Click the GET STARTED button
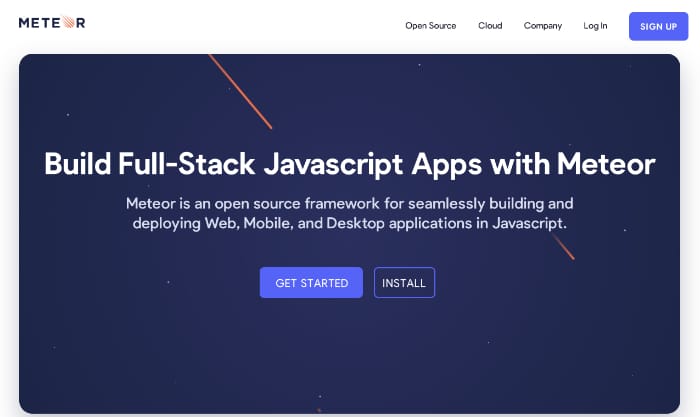The width and height of the screenshot is (700, 417). pos(311,283)
